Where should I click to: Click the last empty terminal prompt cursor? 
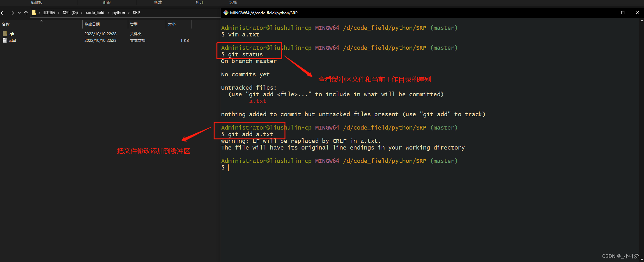point(228,168)
